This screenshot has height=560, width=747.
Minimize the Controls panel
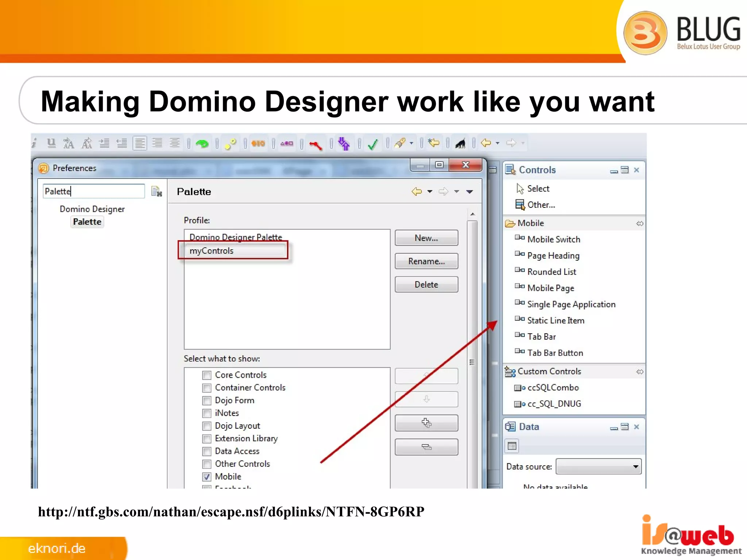(x=614, y=171)
